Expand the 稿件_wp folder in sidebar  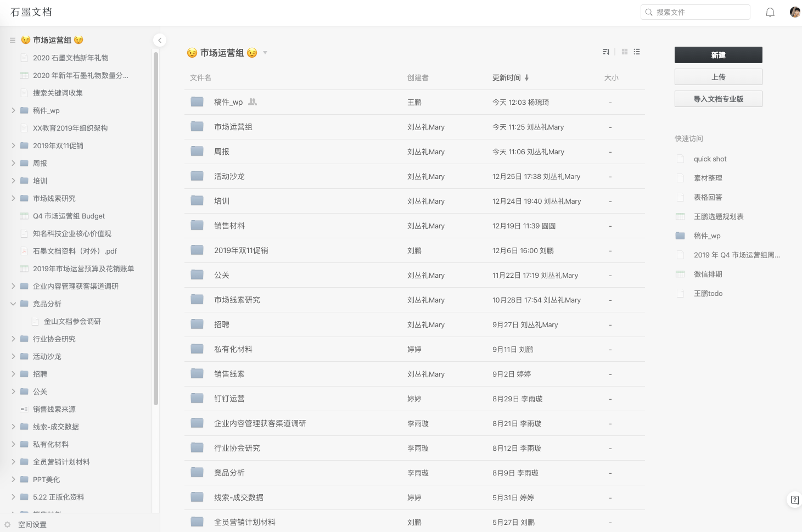(x=13, y=110)
